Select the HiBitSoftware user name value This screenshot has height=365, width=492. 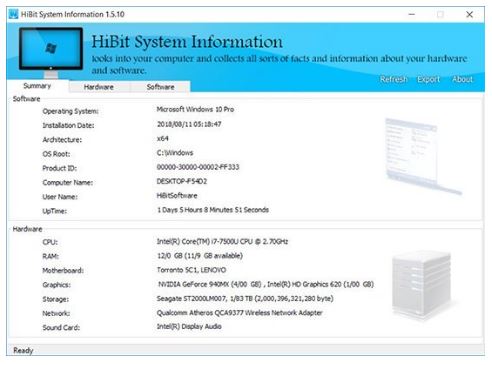tap(177, 196)
